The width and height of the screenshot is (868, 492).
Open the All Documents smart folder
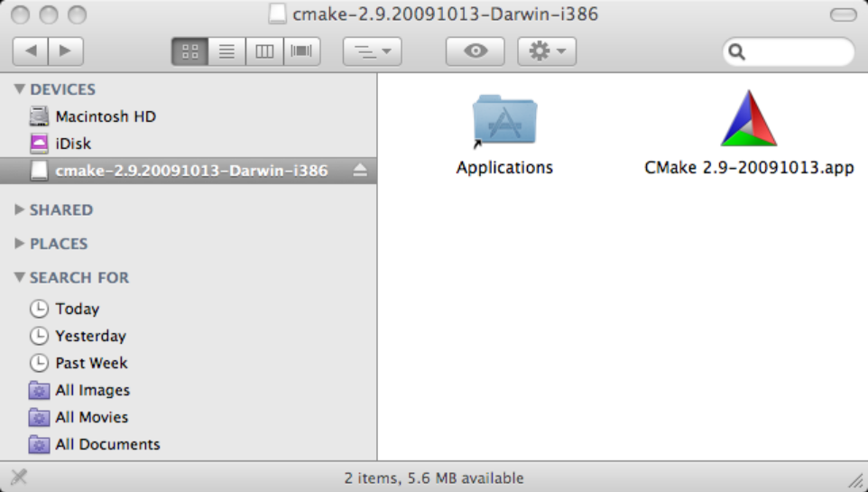tap(189, 444)
